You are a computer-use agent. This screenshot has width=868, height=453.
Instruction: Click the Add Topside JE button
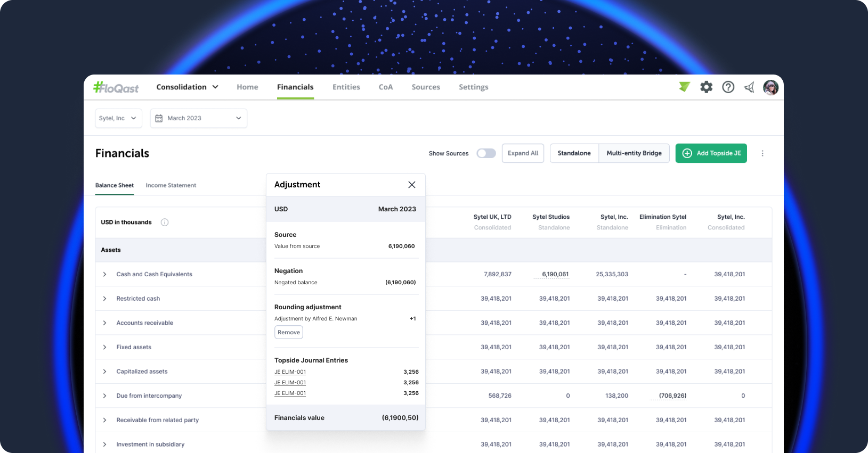pos(711,153)
